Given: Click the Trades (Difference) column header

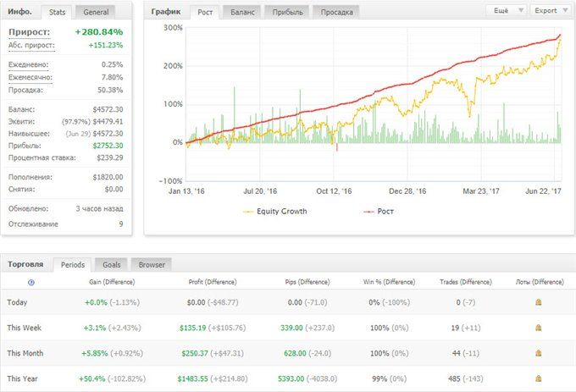Looking at the screenshot, I should [465, 282].
